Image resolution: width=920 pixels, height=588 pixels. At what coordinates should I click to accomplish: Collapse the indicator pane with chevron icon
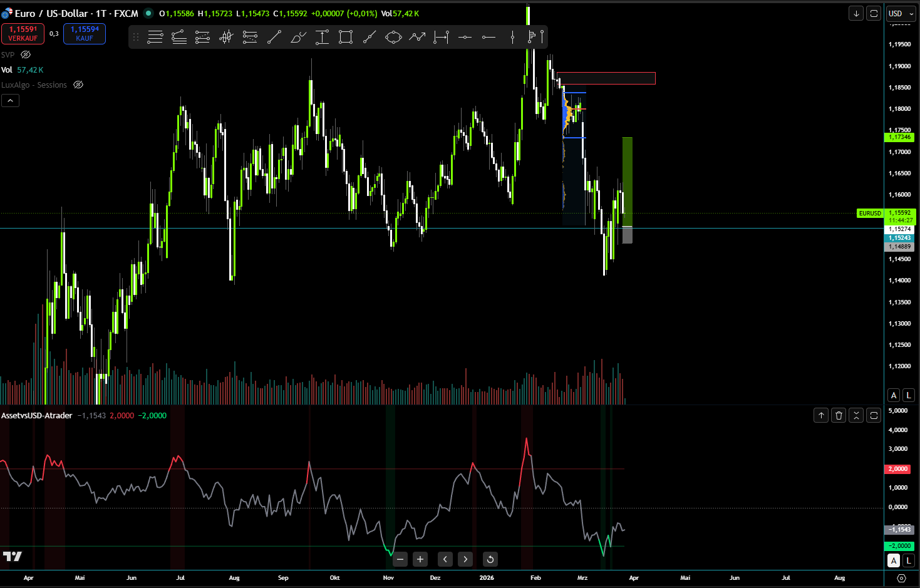pyautogui.click(x=855, y=415)
